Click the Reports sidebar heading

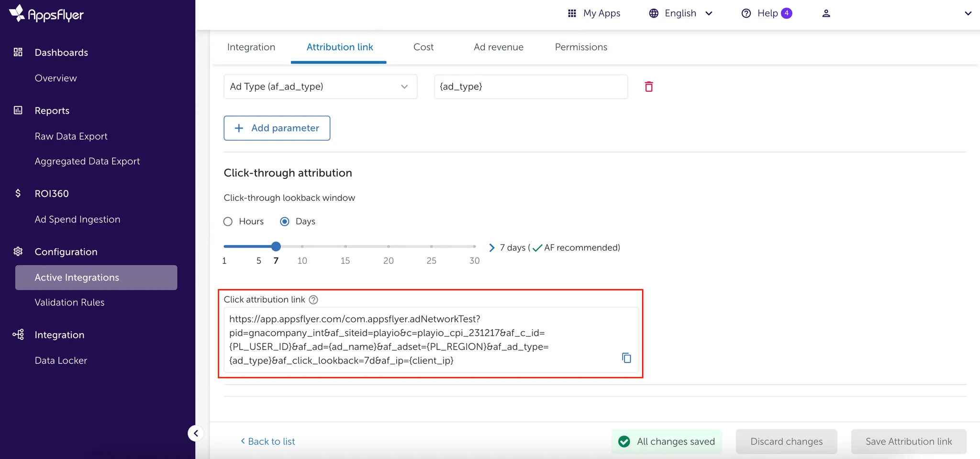pos(52,110)
